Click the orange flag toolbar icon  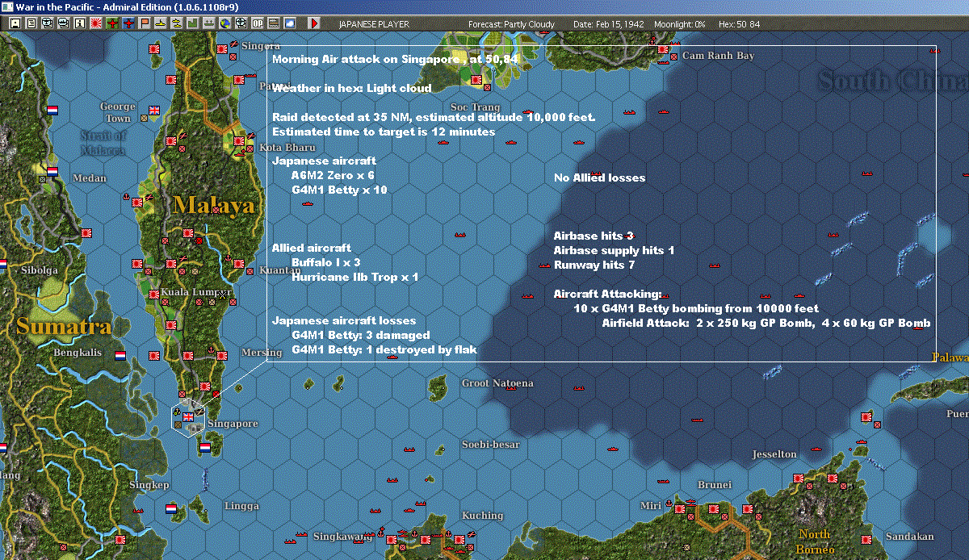click(145, 23)
